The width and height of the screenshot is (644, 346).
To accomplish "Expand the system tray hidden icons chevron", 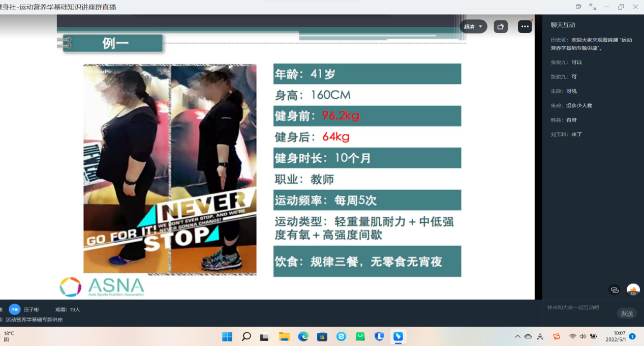I will pyautogui.click(x=517, y=336).
